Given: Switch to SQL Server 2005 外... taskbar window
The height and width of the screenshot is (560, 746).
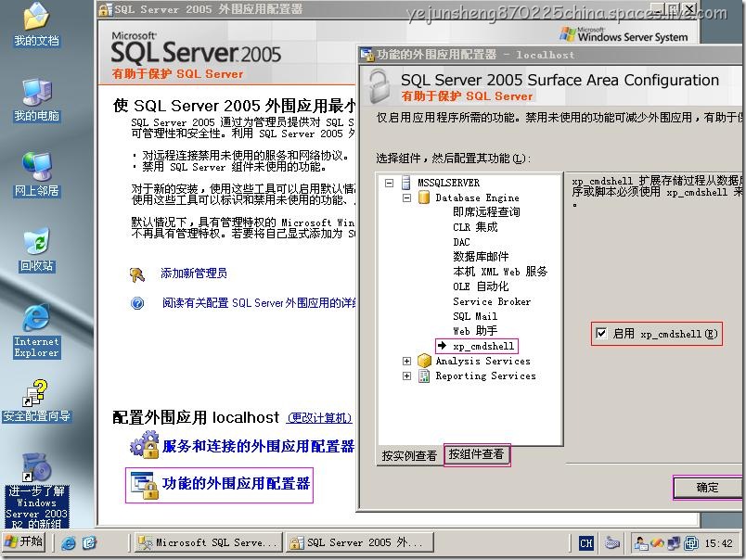Looking at the screenshot, I should click(x=360, y=542).
